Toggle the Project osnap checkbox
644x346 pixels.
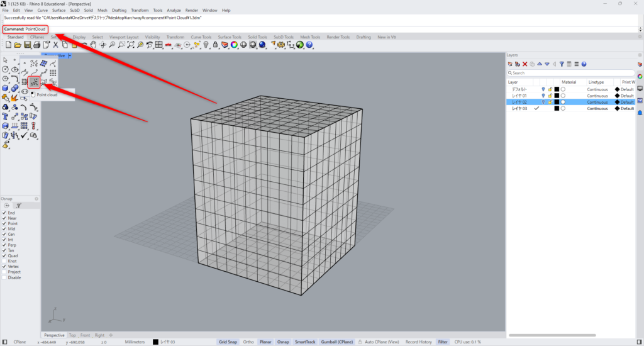tap(4, 272)
